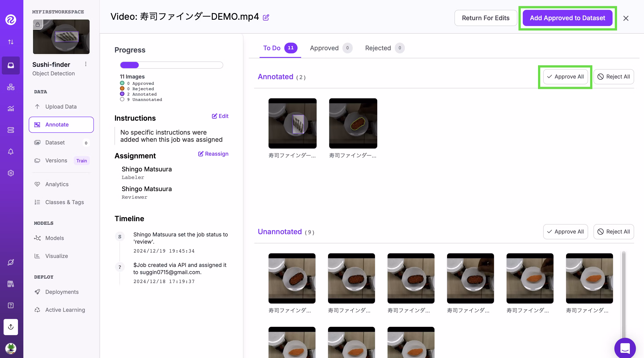
Task: Click orange Rejected legend dot
Action: 122,88
